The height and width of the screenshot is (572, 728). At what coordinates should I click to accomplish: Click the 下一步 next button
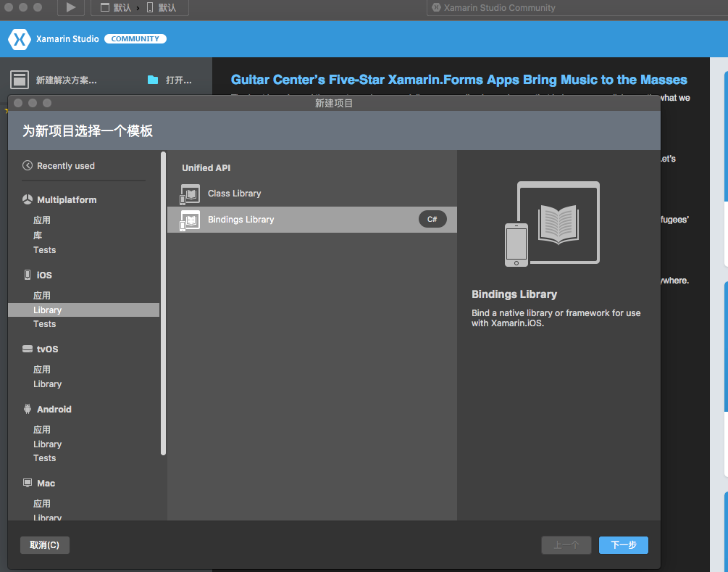point(623,545)
